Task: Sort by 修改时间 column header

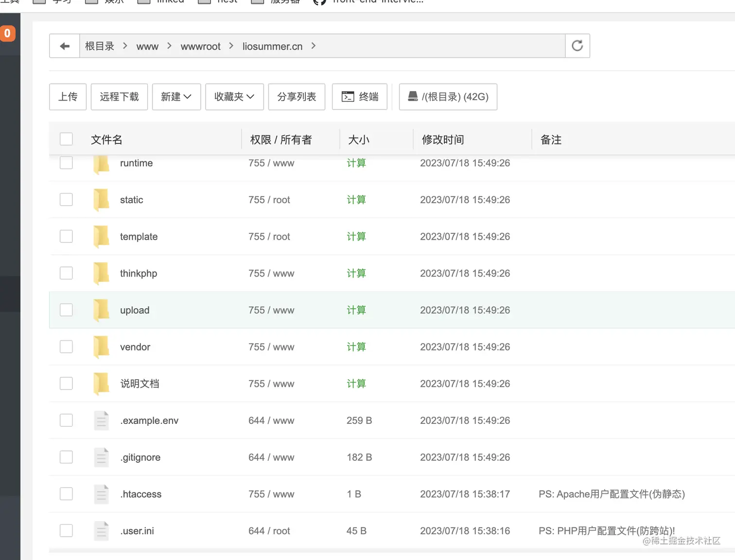Action: coord(443,140)
